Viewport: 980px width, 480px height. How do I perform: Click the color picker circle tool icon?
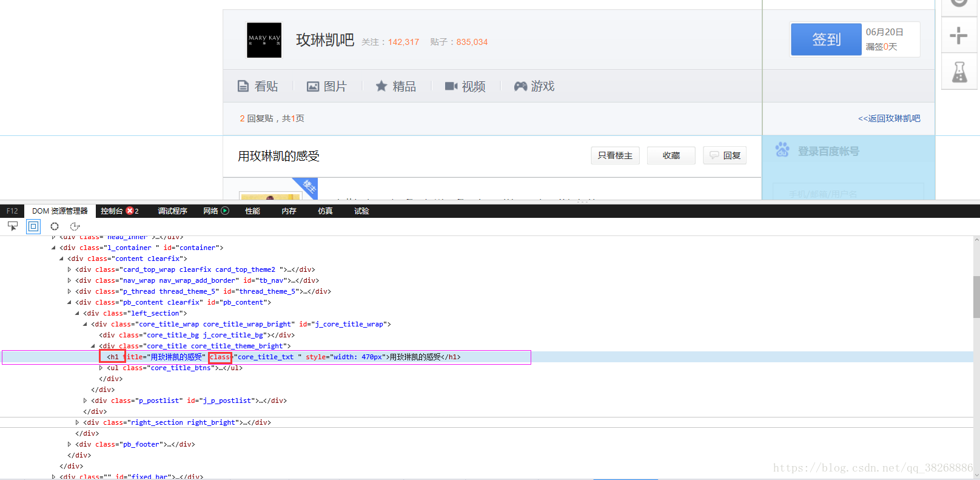(x=55, y=226)
